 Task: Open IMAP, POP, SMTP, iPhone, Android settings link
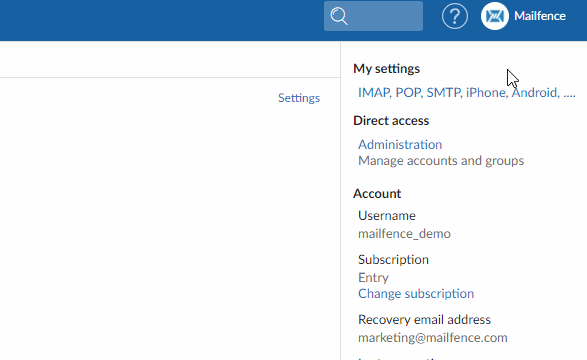point(466,92)
